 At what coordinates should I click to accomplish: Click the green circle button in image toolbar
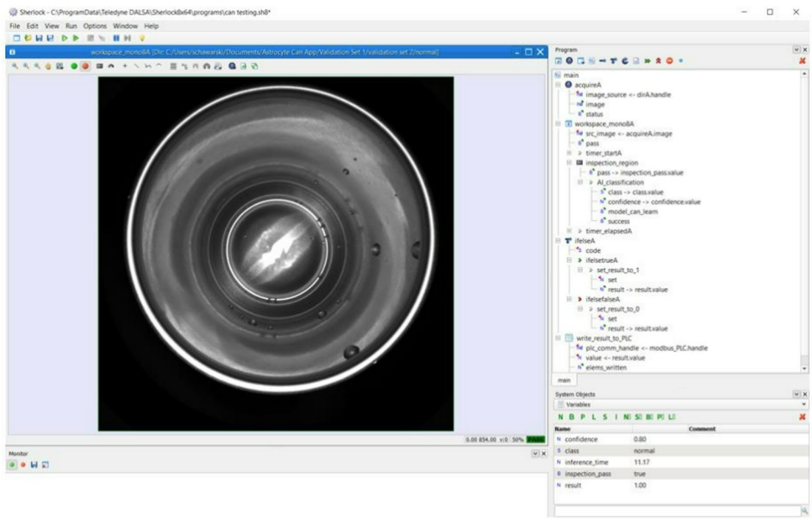click(x=74, y=66)
